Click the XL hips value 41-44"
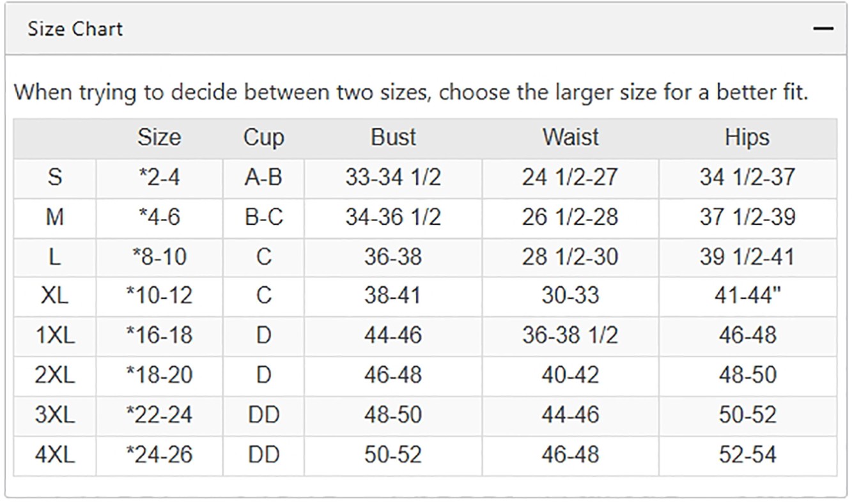Viewport: 852px width, 504px height. point(747,296)
